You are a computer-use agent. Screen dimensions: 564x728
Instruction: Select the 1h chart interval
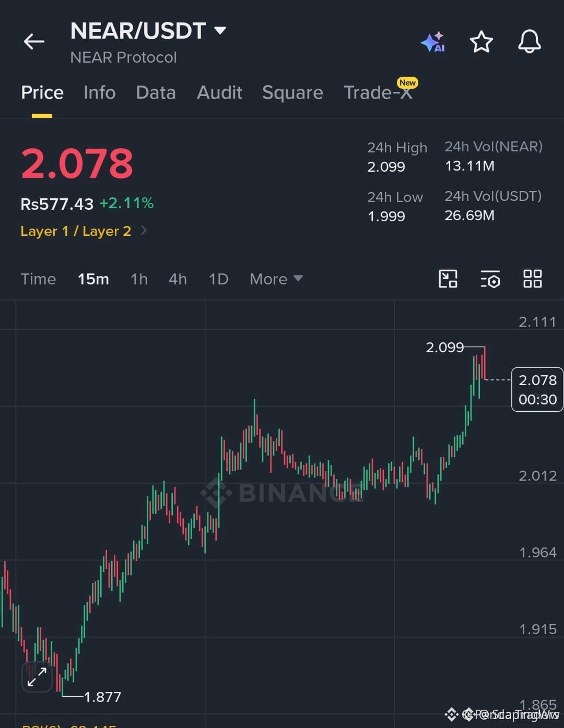139,279
